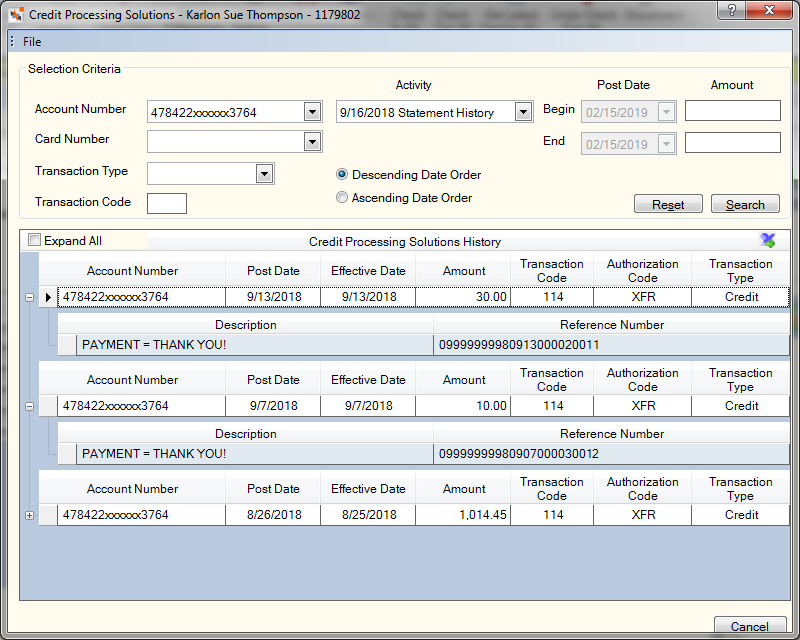
Task: Click the Transaction Code input field
Action: click(167, 203)
